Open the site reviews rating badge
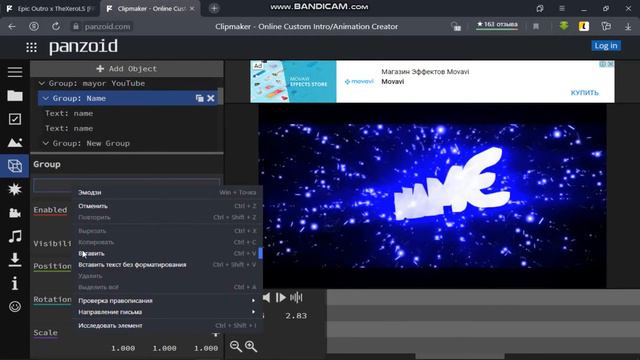The image size is (640, 360). 497,25
